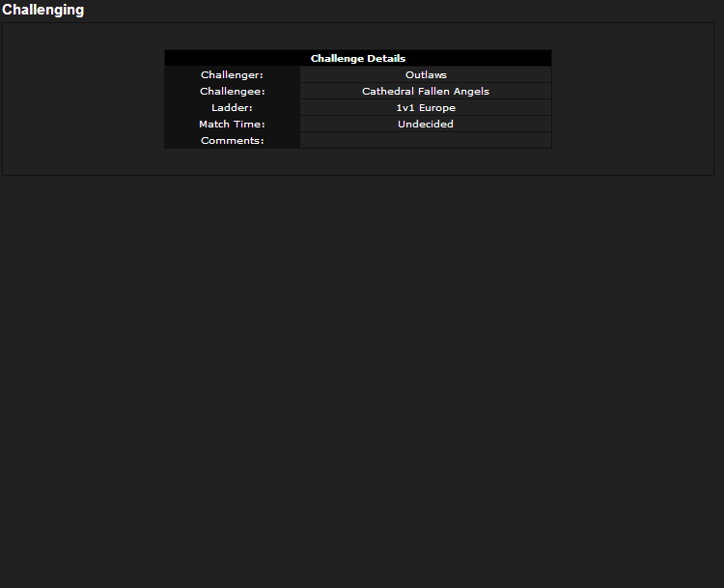
Task: Click the Challenge Details table header
Action: click(358, 59)
